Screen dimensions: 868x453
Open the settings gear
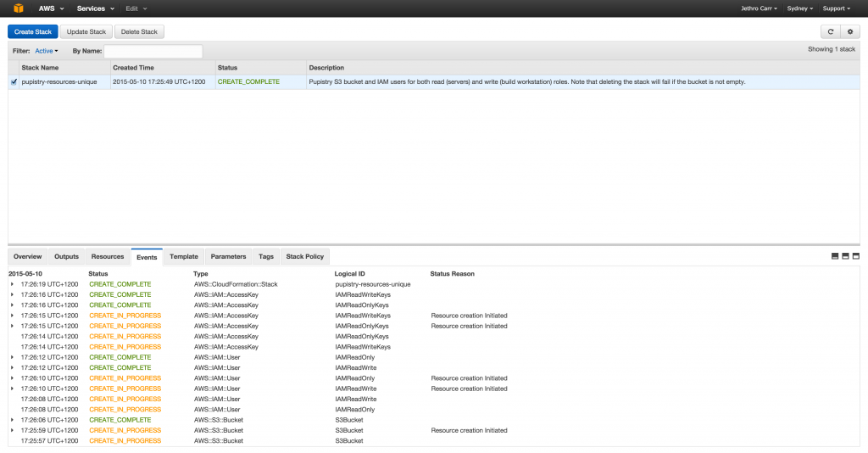(850, 31)
